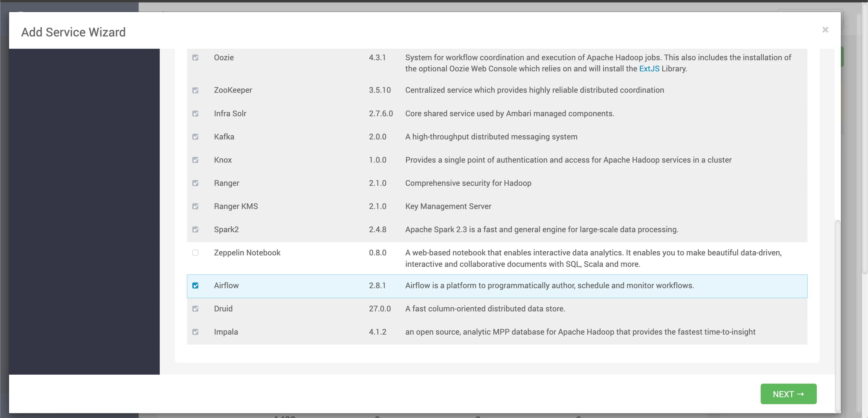
Task: Click the 'Add Service Wizard' title
Action: point(74,32)
